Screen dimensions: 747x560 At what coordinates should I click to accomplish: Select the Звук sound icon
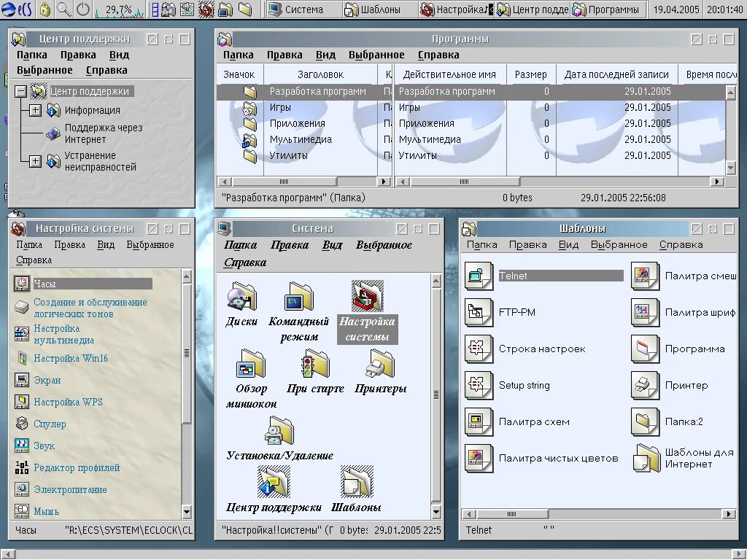click(21, 446)
